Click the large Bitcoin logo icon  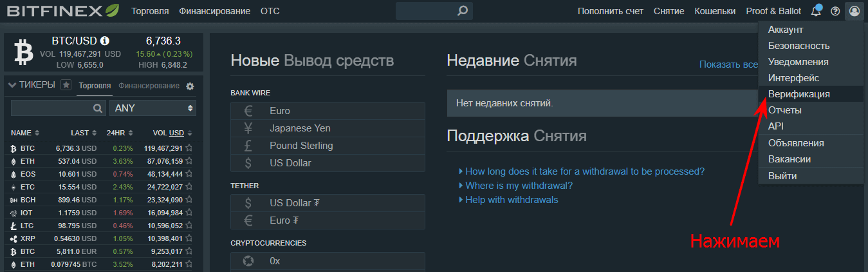pyautogui.click(x=23, y=52)
